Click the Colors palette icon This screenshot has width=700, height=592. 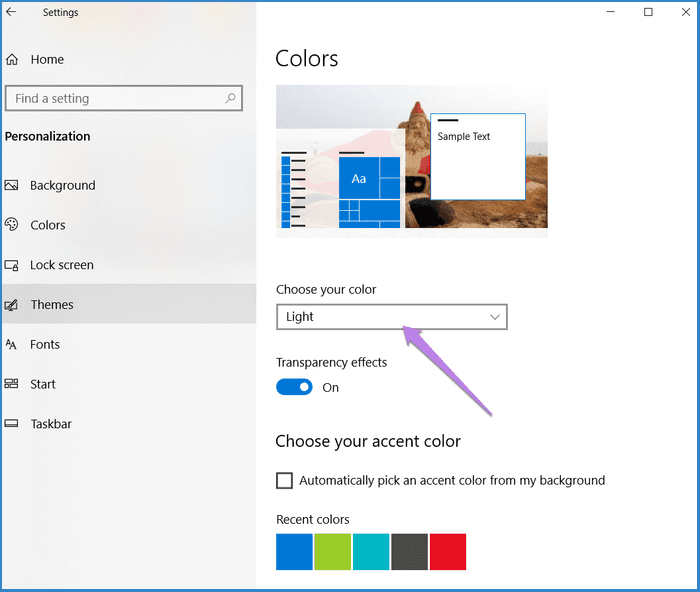(x=12, y=224)
